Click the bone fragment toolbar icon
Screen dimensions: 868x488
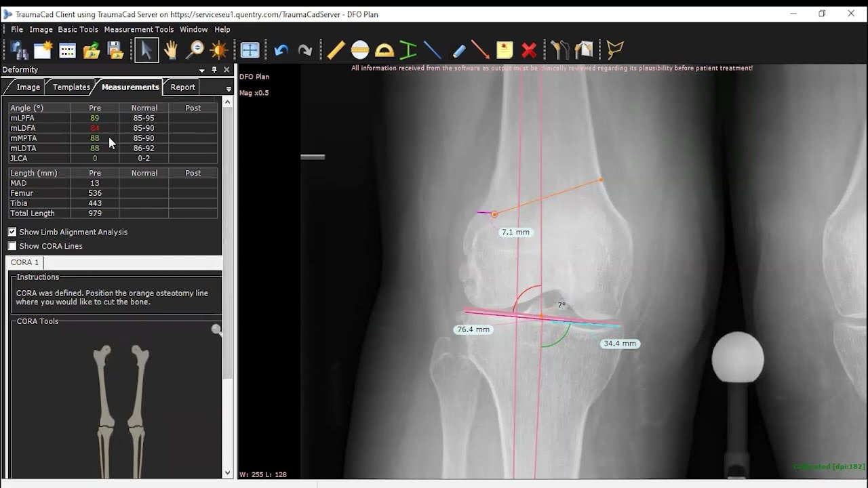pos(584,50)
